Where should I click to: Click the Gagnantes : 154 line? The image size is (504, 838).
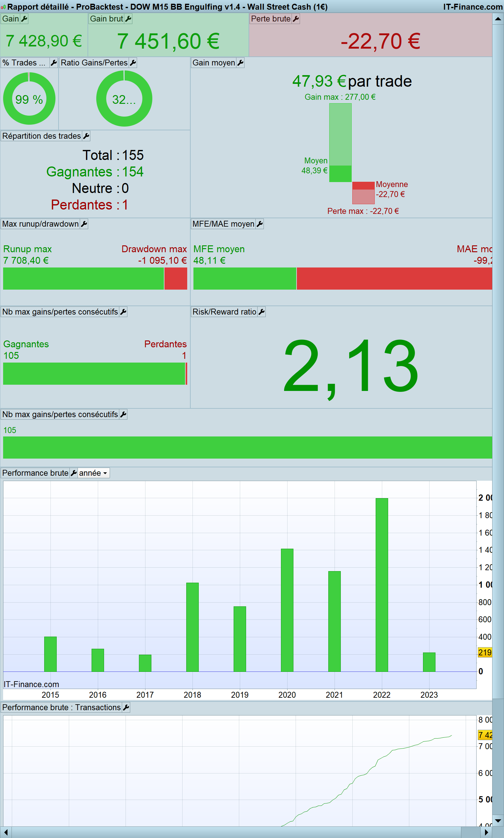click(95, 172)
